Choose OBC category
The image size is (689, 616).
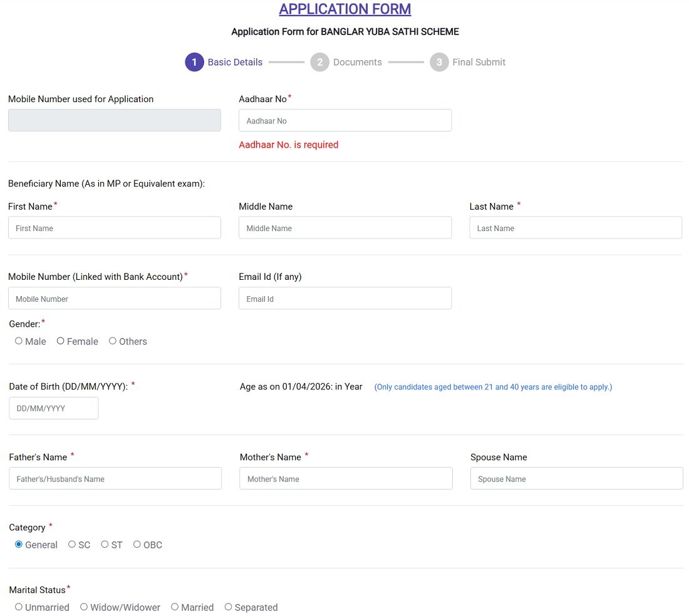(x=137, y=544)
